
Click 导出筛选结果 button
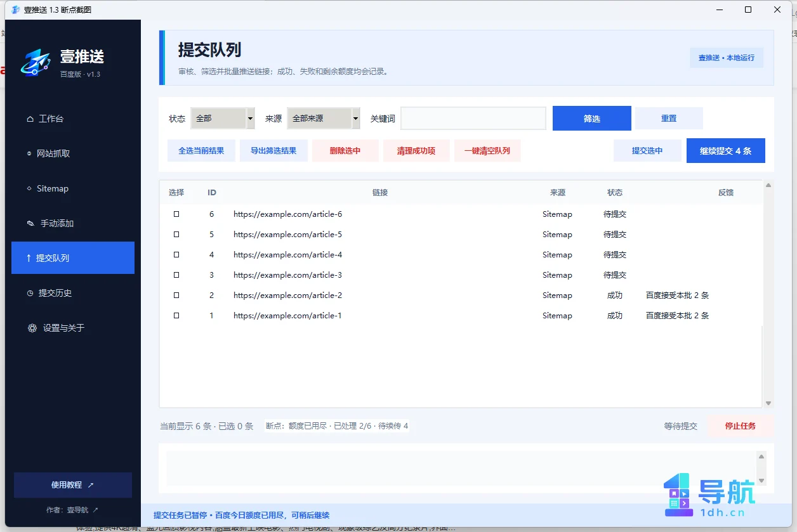273,151
